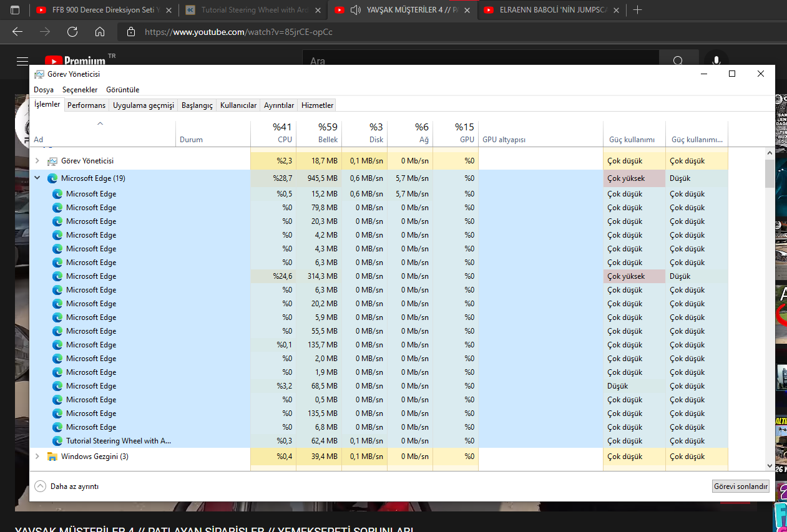
Task: Switch to Kullanıcılar tab
Action: (238, 105)
